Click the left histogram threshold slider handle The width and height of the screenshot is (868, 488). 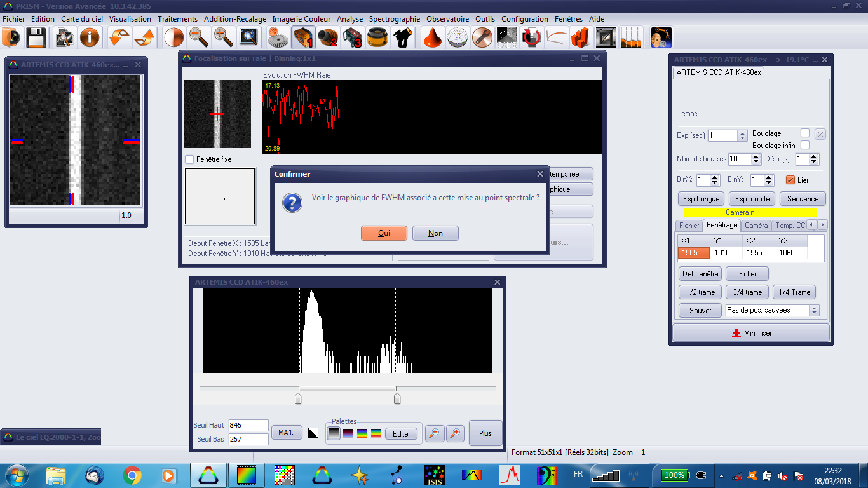[298, 398]
